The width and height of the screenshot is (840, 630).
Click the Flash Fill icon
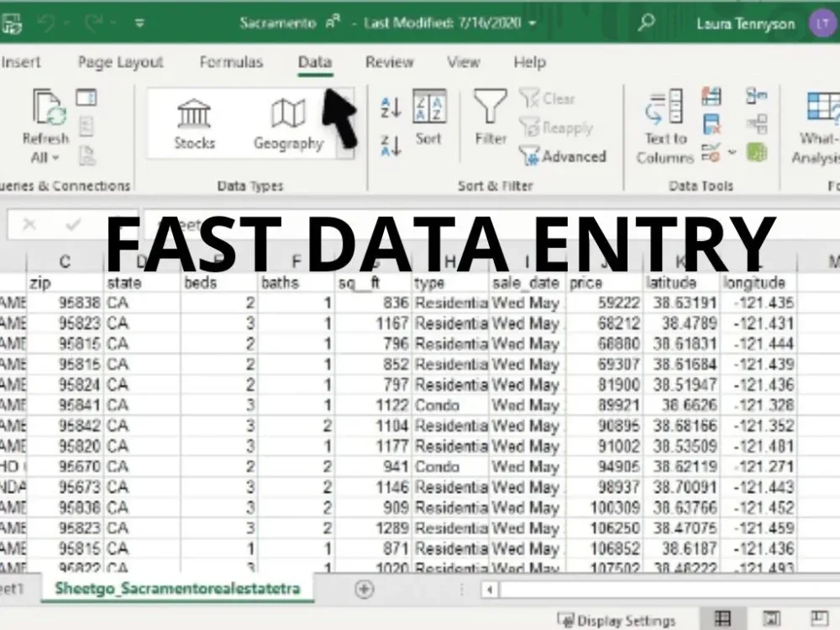[711, 97]
